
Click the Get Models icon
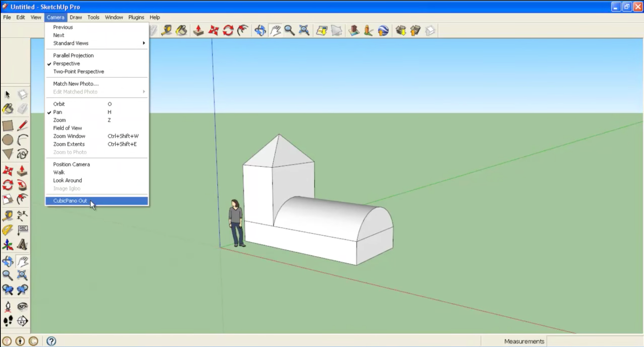pyautogui.click(x=401, y=31)
